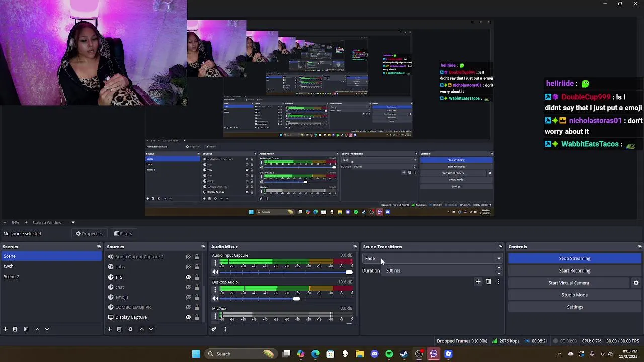Show Audio Output Capture 2 source
The height and width of the screenshot is (362, 644).
tap(188, 257)
